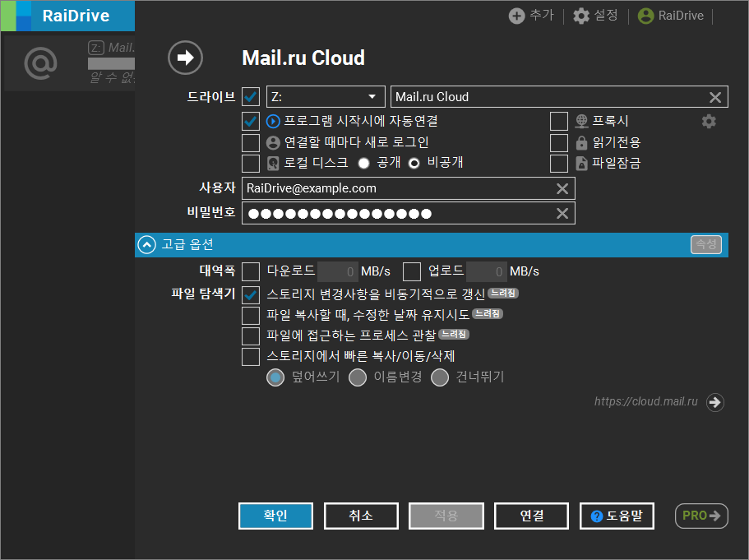
Task: Click the RaiDrive account icon at top
Action: pos(646,16)
